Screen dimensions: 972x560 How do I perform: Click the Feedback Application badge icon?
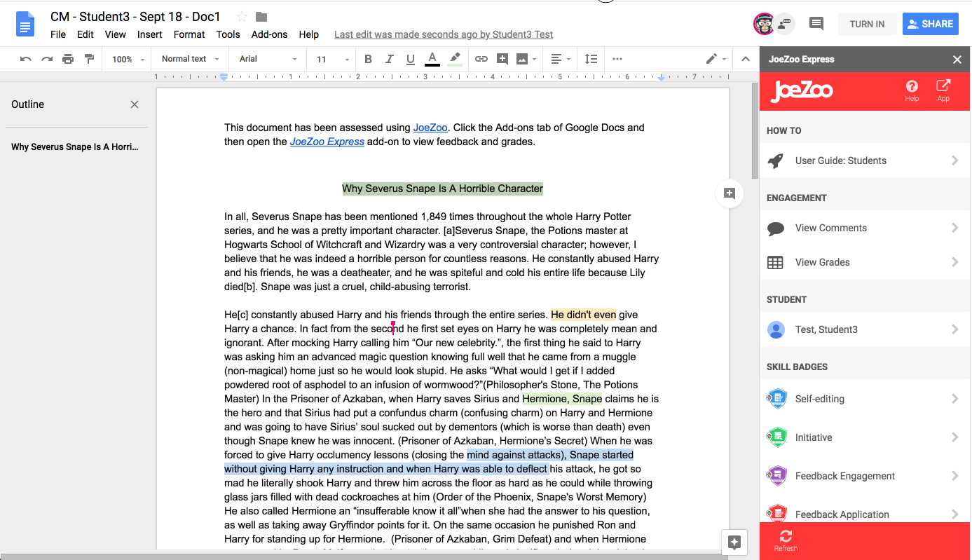click(x=776, y=514)
